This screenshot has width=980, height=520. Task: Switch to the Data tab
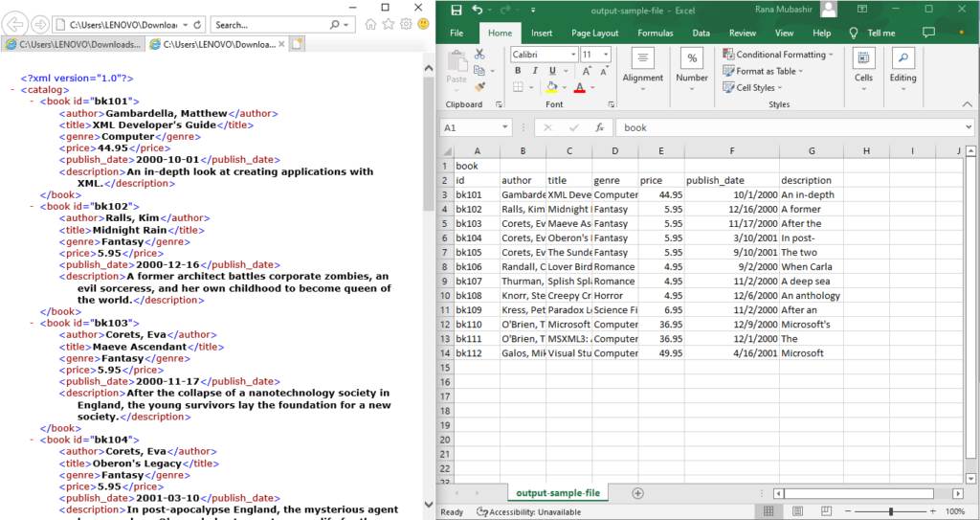coord(701,34)
